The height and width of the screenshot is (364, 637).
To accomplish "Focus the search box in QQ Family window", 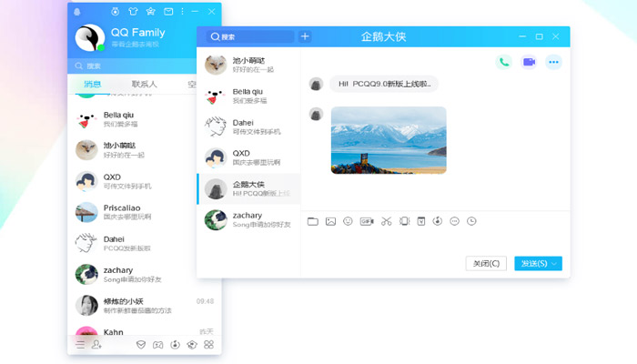I will (x=132, y=66).
